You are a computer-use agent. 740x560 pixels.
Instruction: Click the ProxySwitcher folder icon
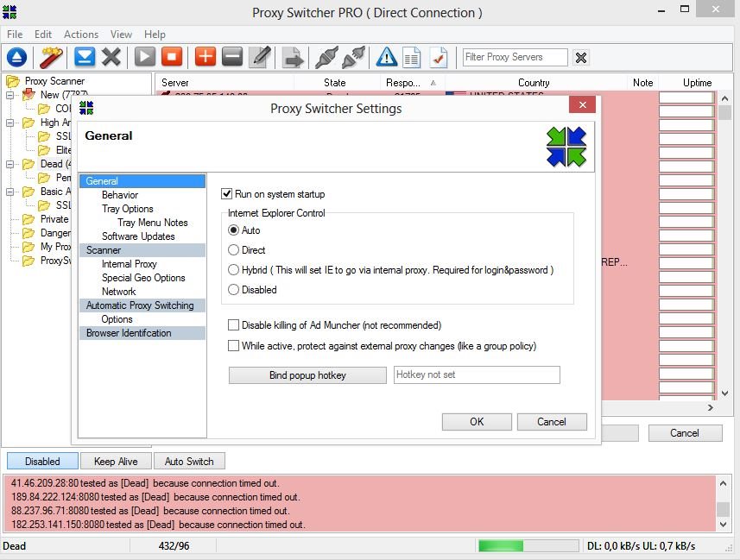pos(28,261)
